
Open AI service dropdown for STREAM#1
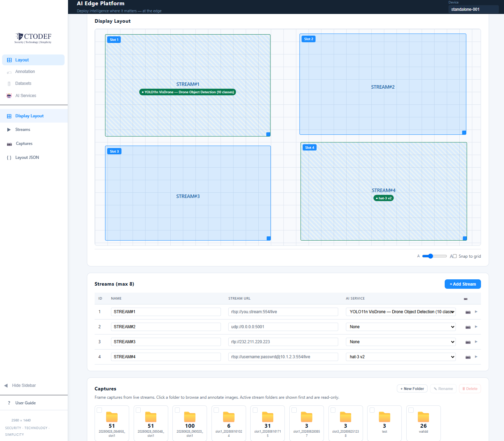click(401, 312)
